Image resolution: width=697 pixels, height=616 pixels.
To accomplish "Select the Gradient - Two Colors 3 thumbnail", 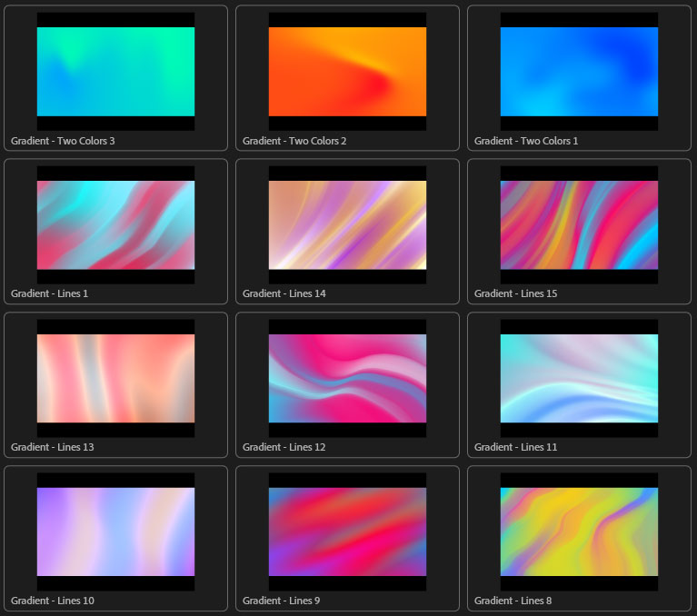I will [115, 72].
